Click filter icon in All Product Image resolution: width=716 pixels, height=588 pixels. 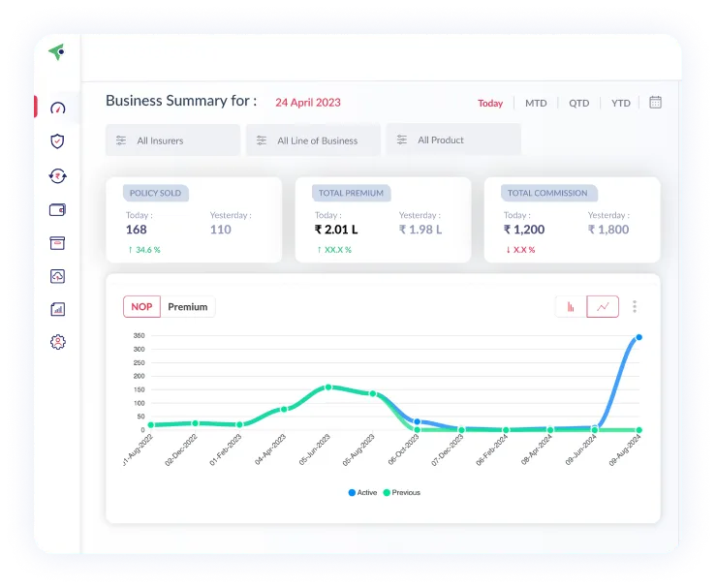(x=402, y=139)
